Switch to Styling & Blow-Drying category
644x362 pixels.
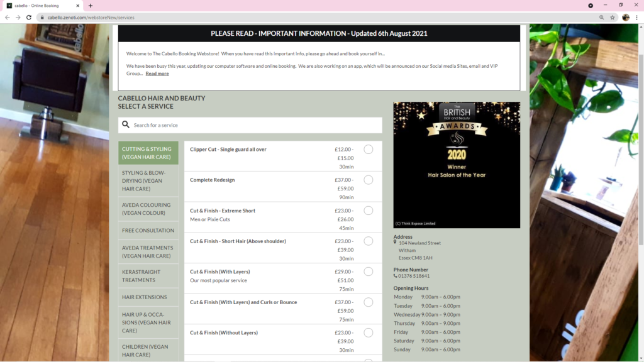(x=148, y=180)
